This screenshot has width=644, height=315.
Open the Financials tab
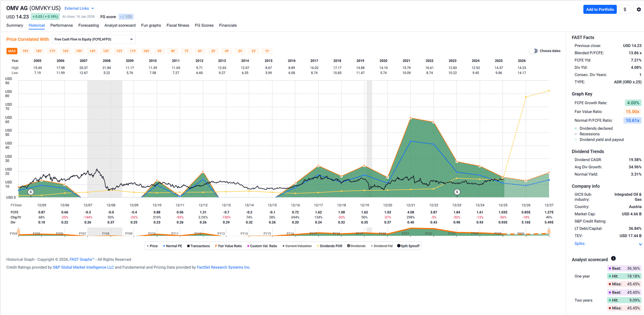click(x=228, y=25)
